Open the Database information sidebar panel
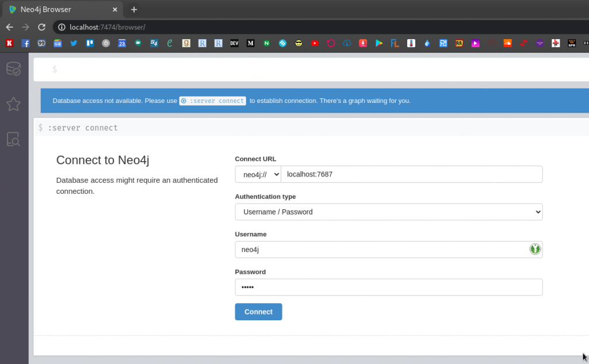 pos(14,68)
